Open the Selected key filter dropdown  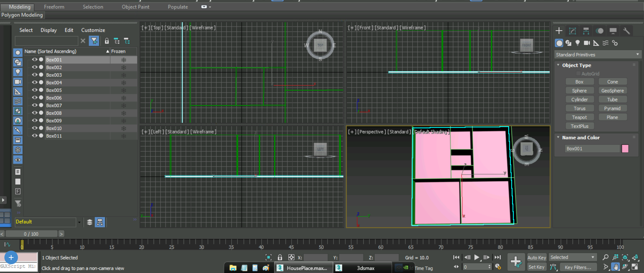pyautogui.click(x=573, y=257)
